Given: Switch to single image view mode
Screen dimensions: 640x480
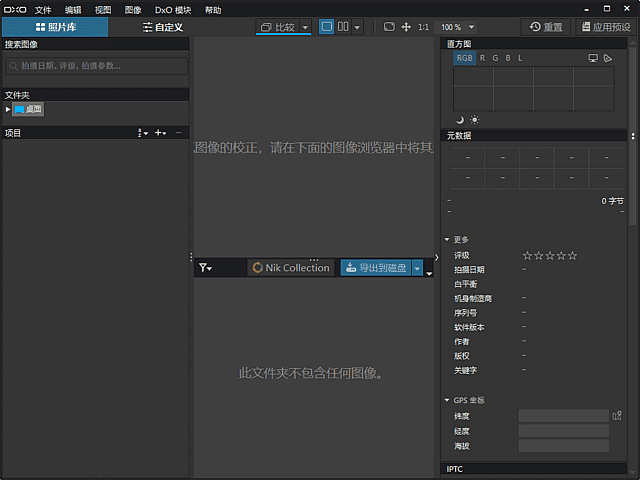Looking at the screenshot, I should pyautogui.click(x=327, y=27).
